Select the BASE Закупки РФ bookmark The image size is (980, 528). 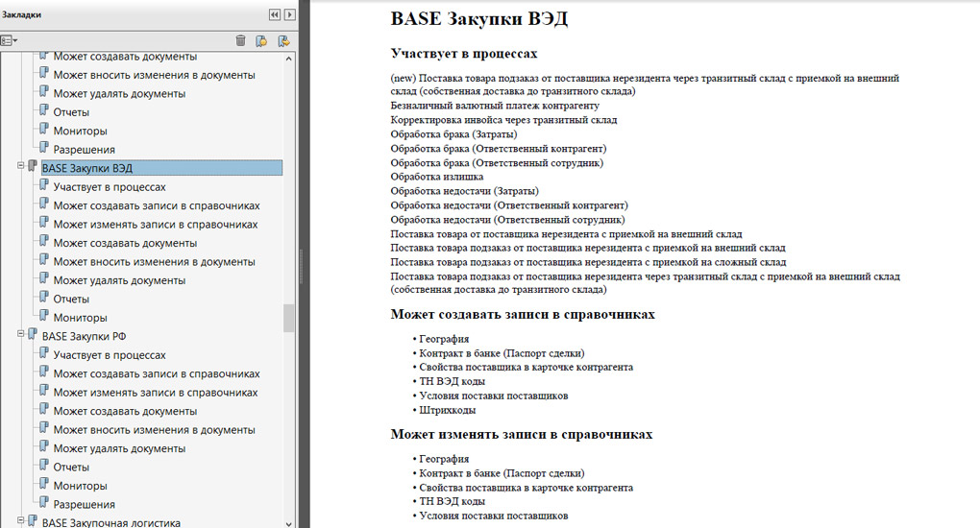(84, 336)
